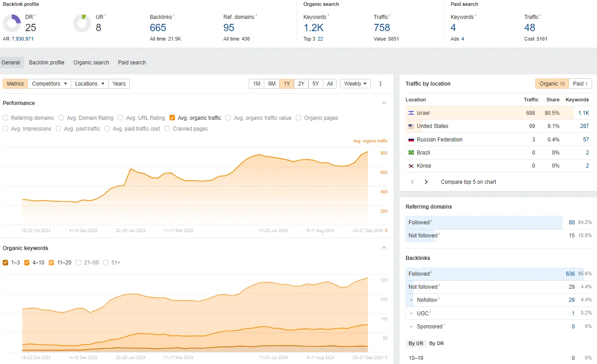Click the Backlinks info icon in header
Screen dimensions: 597x364
click(174, 15)
